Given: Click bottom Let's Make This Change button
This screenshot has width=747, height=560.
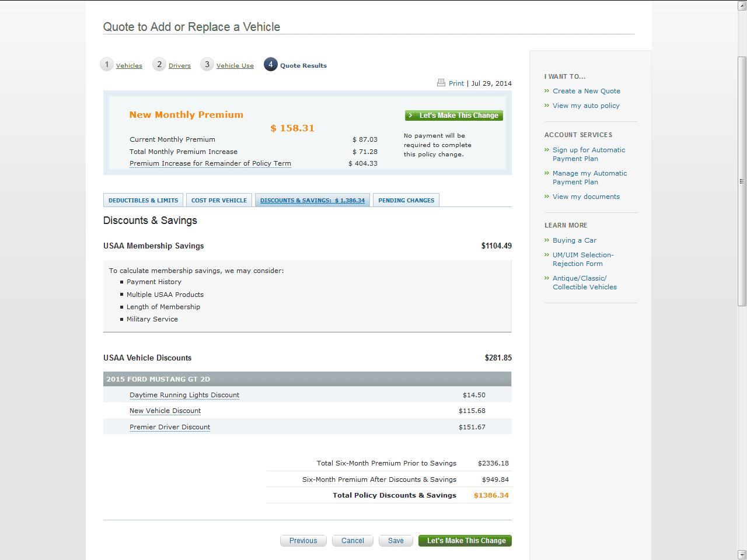Looking at the screenshot, I should [465, 541].
